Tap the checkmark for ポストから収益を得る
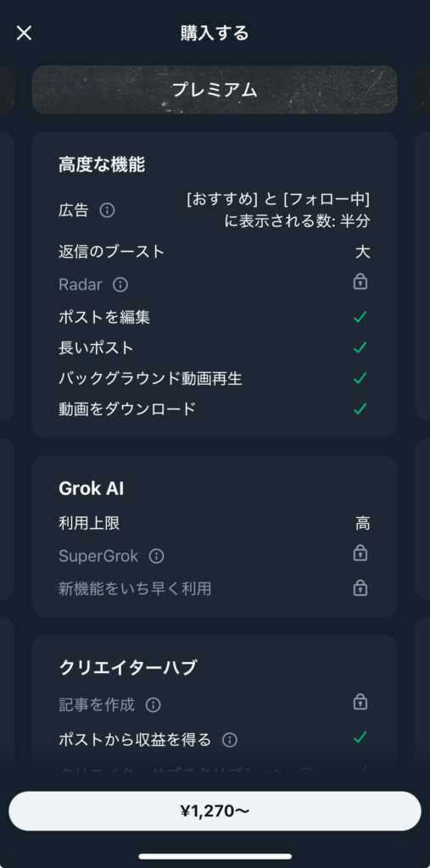 click(360, 737)
